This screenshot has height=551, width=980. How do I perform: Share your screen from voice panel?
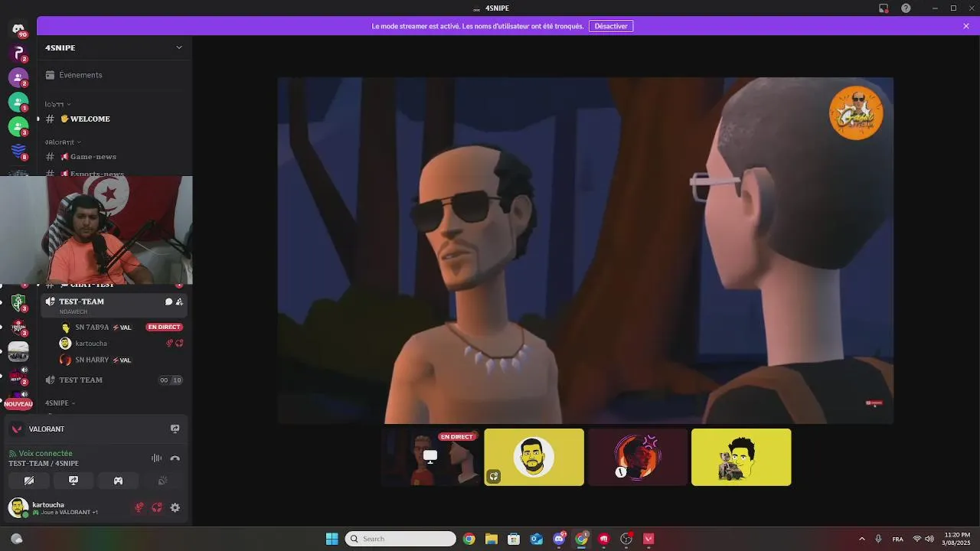tap(73, 481)
